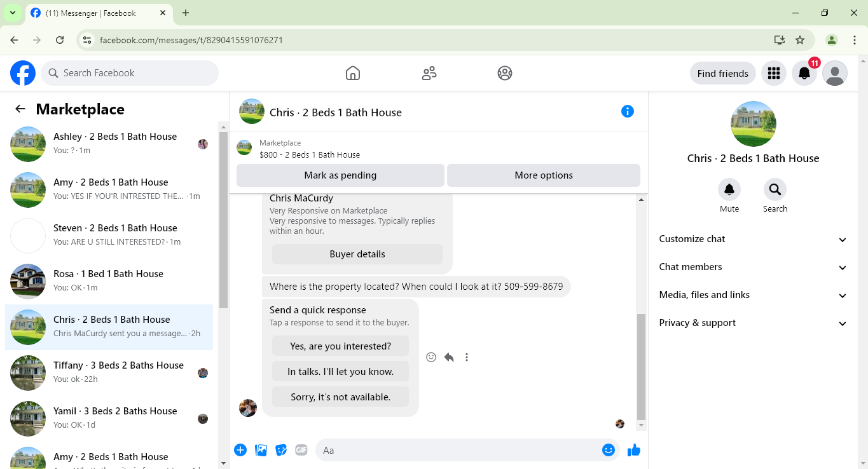Click Mark as pending
The image size is (868, 469).
340,175
